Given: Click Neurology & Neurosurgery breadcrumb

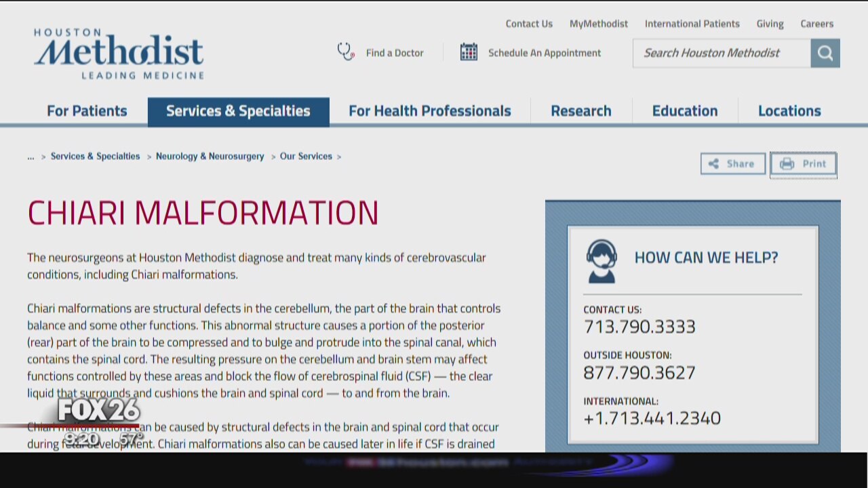Looking at the screenshot, I should click(x=210, y=157).
